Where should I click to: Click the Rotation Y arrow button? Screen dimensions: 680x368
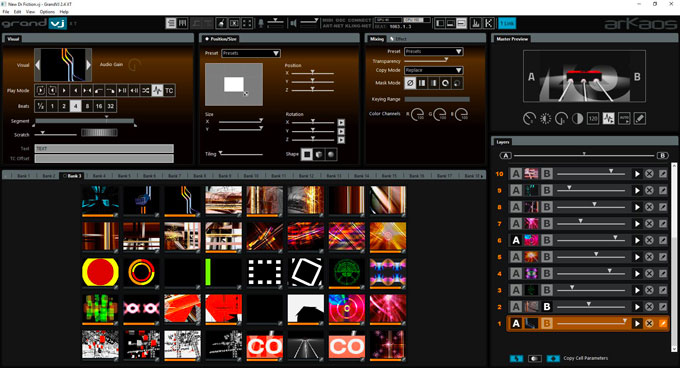point(341,131)
